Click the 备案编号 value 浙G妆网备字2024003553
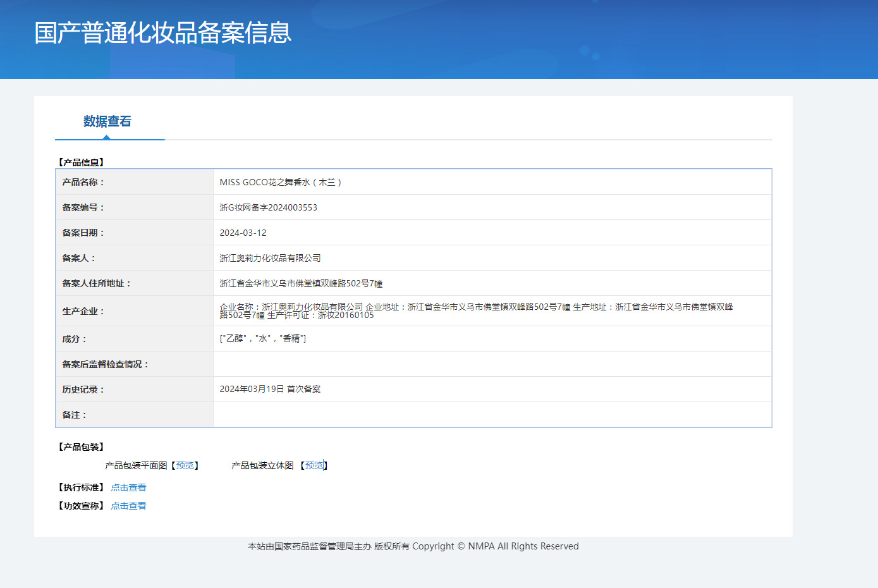Viewport: 878px width, 588px height. [268, 207]
